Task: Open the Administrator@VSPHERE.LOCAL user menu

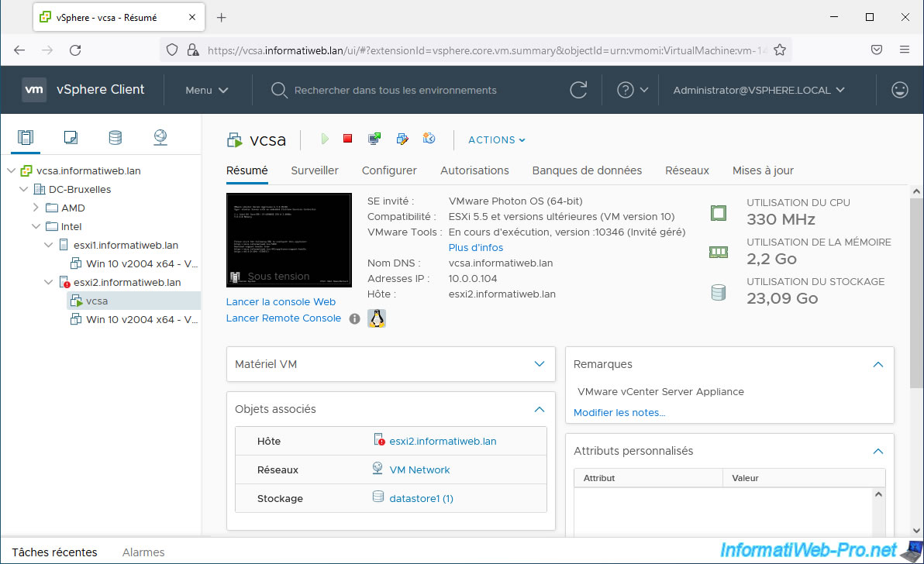Action: [758, 90]
